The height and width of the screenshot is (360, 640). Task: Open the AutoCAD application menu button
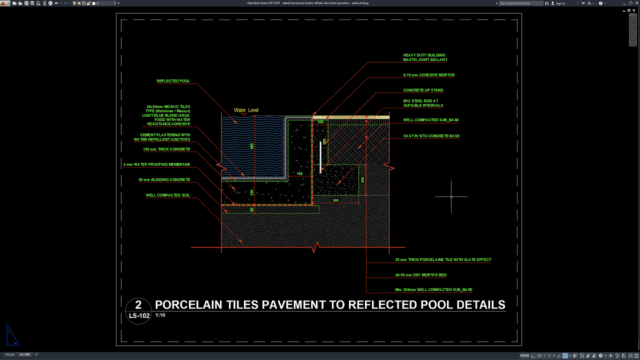[x=5, y=3]
